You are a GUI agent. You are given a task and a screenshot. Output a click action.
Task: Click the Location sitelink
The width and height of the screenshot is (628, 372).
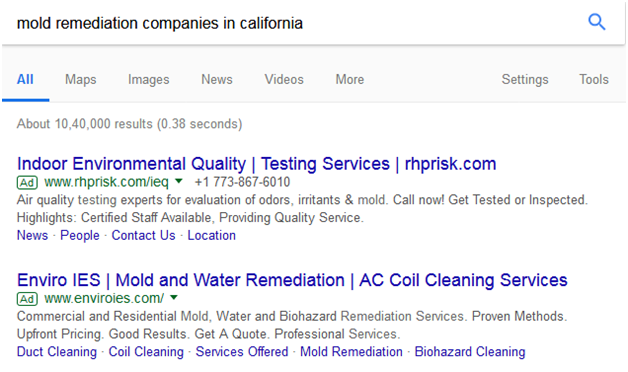211,235
